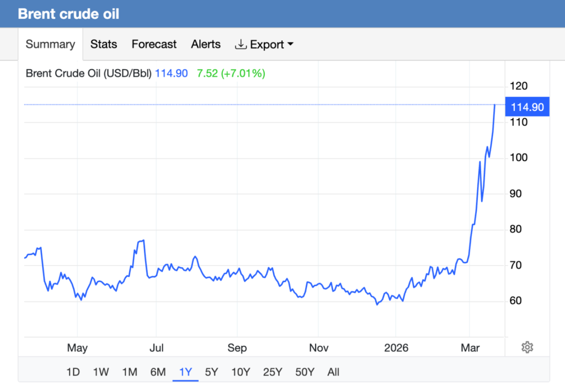The height and width of the screenshot is (392, 565).
Task: Show All available price history
Action: 333,372
